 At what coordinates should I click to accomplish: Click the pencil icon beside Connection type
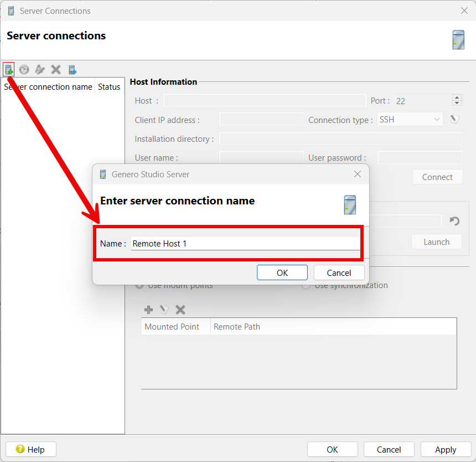454,119
